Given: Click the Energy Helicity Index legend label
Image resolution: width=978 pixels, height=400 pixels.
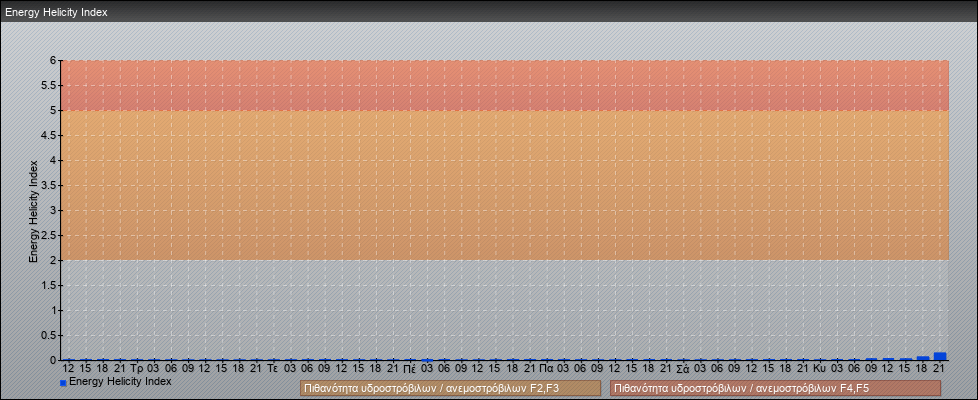Looking at the screenshot, I should pos(120,382).
